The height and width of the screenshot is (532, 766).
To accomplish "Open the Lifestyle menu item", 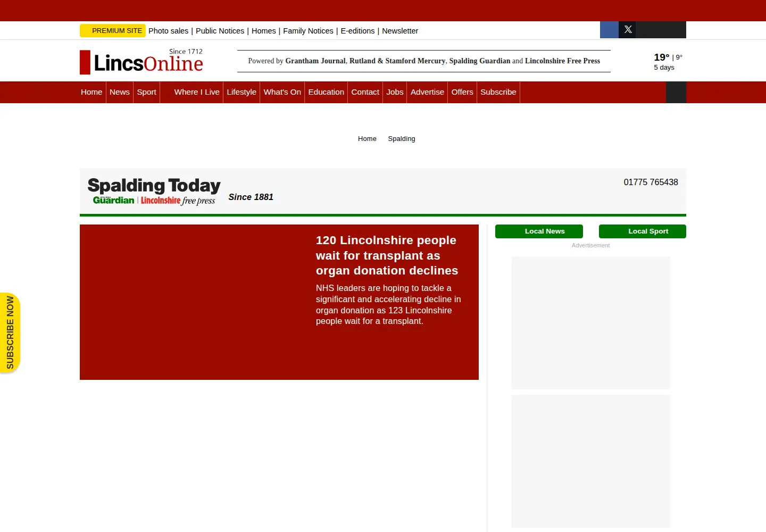I will (x=242, y=92).
